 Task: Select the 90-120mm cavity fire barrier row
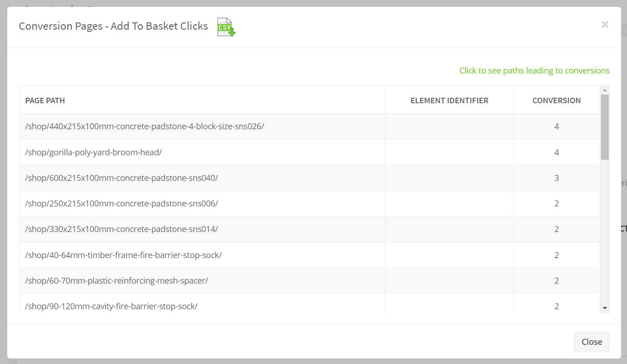click(111, 306)
